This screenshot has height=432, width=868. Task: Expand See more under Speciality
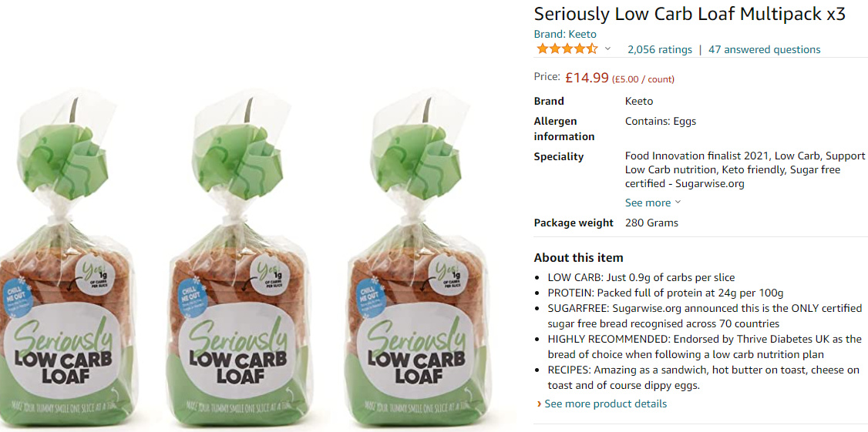pos(652,203)
